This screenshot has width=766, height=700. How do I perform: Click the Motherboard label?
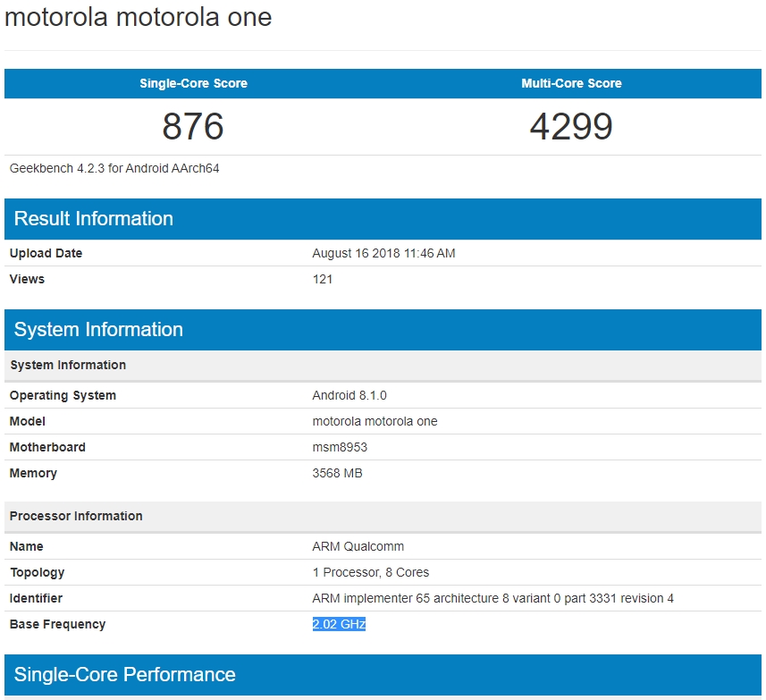click(x=47, y=447)
